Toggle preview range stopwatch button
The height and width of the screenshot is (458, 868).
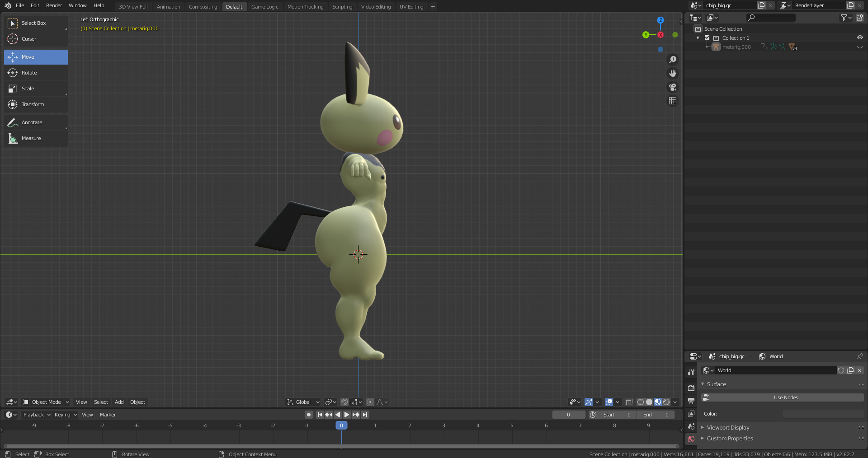click(x=593, y=415)
